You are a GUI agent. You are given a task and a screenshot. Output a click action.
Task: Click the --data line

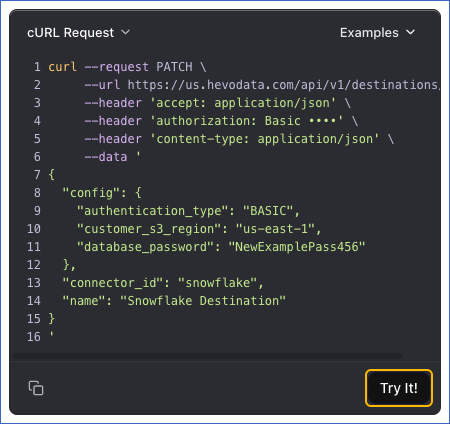point(112,157)
